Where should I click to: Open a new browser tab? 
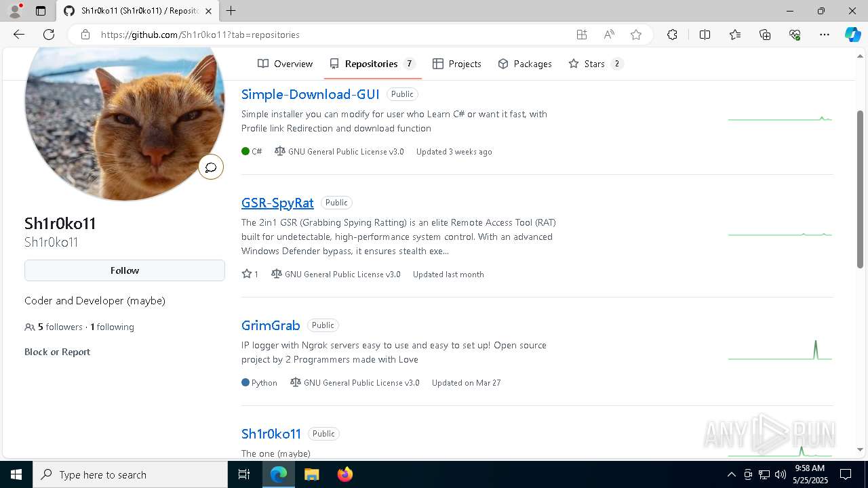231,11
